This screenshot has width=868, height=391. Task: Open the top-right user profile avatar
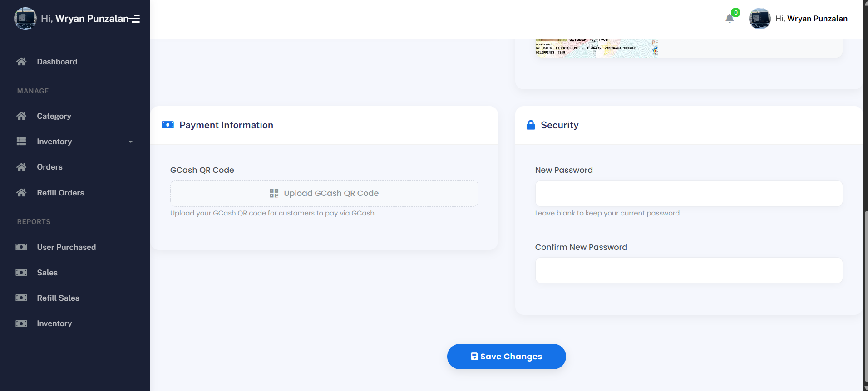pos(759,19)
